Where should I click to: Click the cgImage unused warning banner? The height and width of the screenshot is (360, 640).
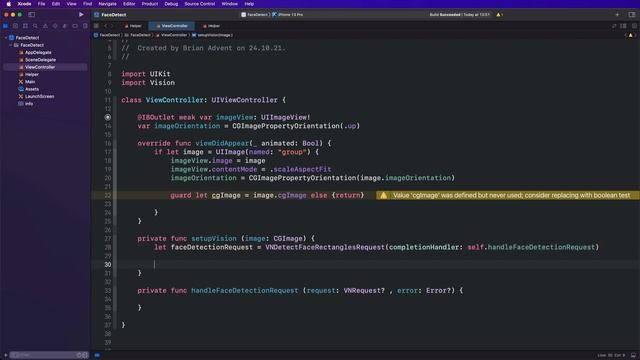tap(507, 195)
